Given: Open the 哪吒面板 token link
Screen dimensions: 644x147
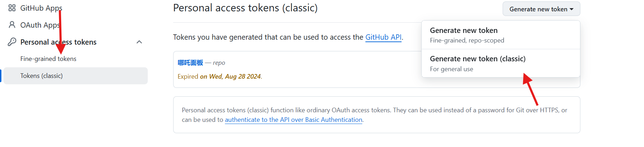Looking at the screenshot, I should coord(190,63).
